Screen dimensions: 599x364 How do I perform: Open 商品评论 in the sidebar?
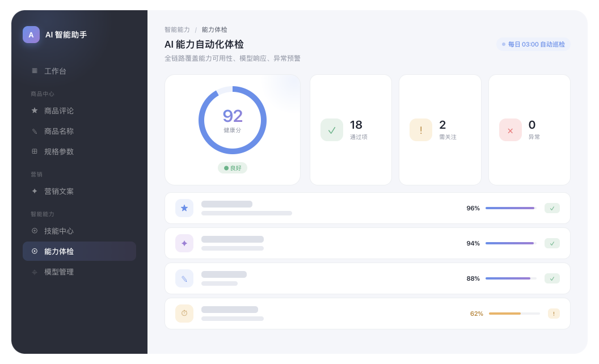(x=79, y=111)
